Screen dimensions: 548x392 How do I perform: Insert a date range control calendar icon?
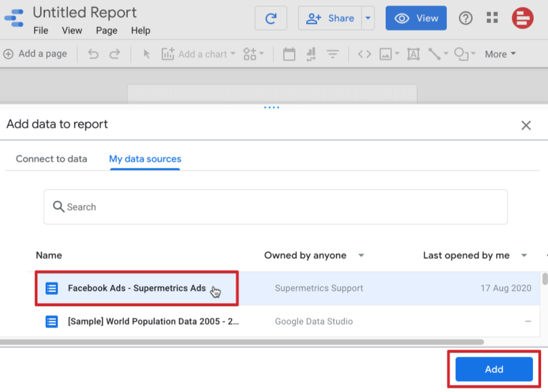289,54
